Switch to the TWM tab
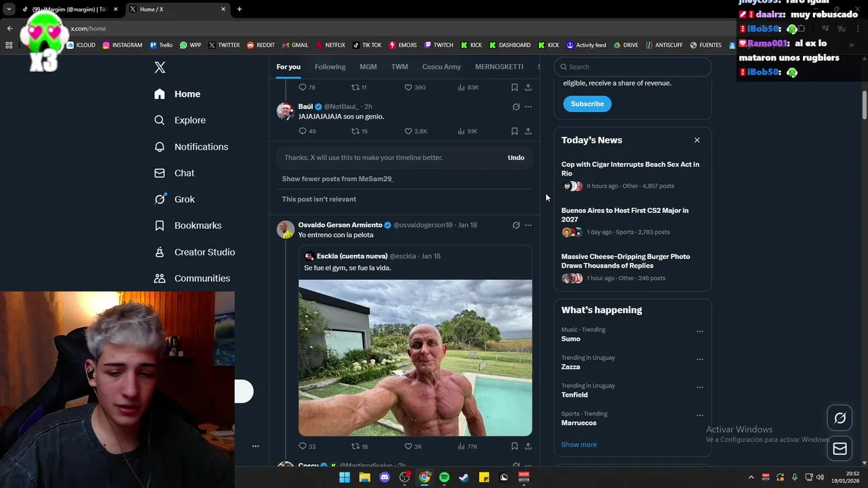 (399, 66)
